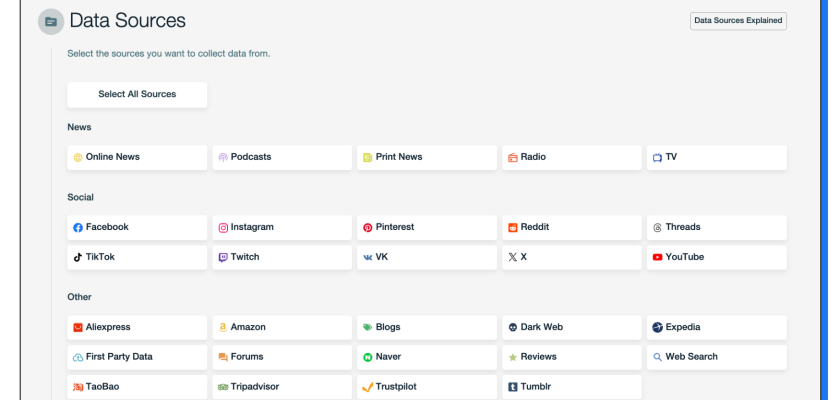Toggle TikTok as a data source
Image resolution: width=840 pixels, height=400 pixels.
tap(137, 258)
